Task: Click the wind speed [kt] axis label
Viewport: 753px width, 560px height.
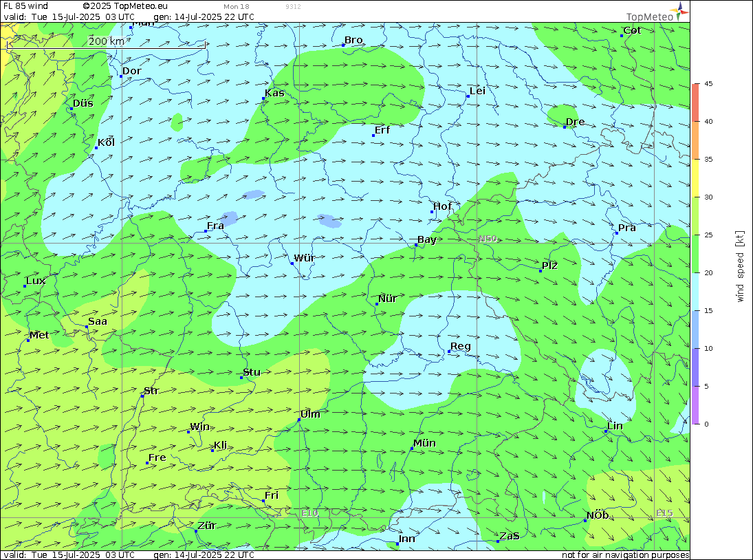Action: tap(740, 266)
